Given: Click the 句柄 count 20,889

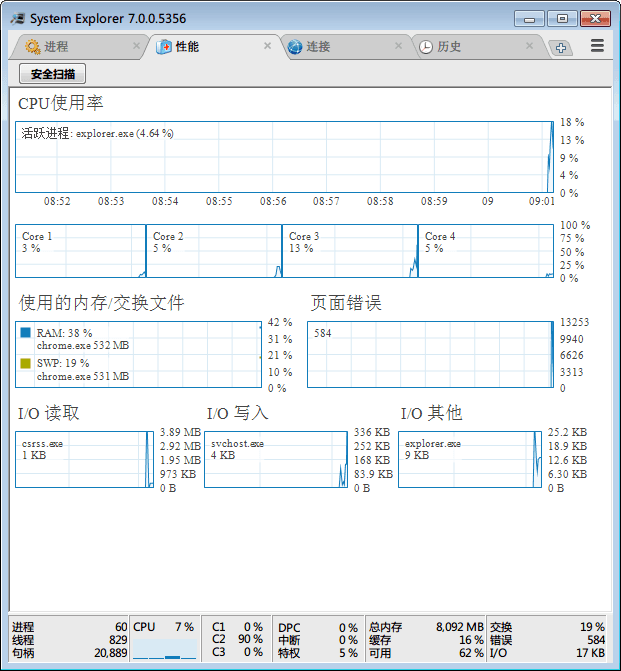Looking at the screenshot, I should (x=69, y=653).
